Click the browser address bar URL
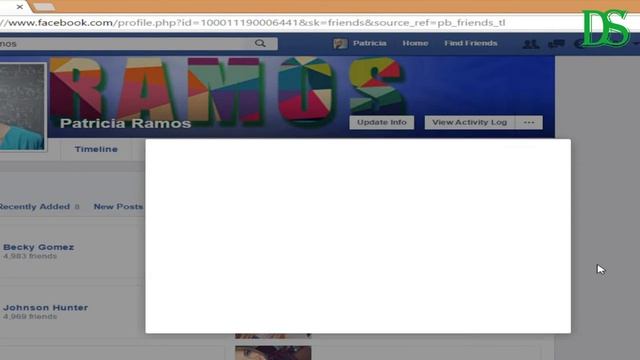Image resolution: width=640 pixels, height=360 pixels. (x=253, y=23)
